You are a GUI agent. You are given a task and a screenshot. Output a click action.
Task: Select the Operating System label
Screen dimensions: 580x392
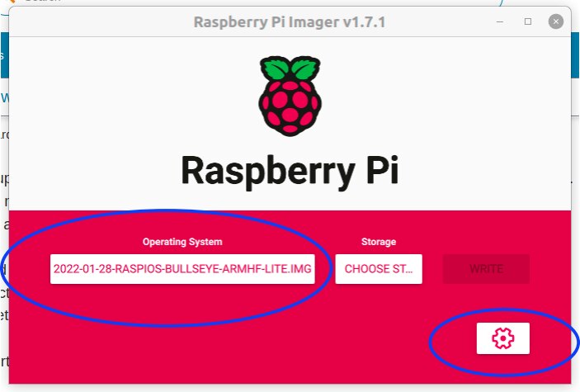[182, 242]
